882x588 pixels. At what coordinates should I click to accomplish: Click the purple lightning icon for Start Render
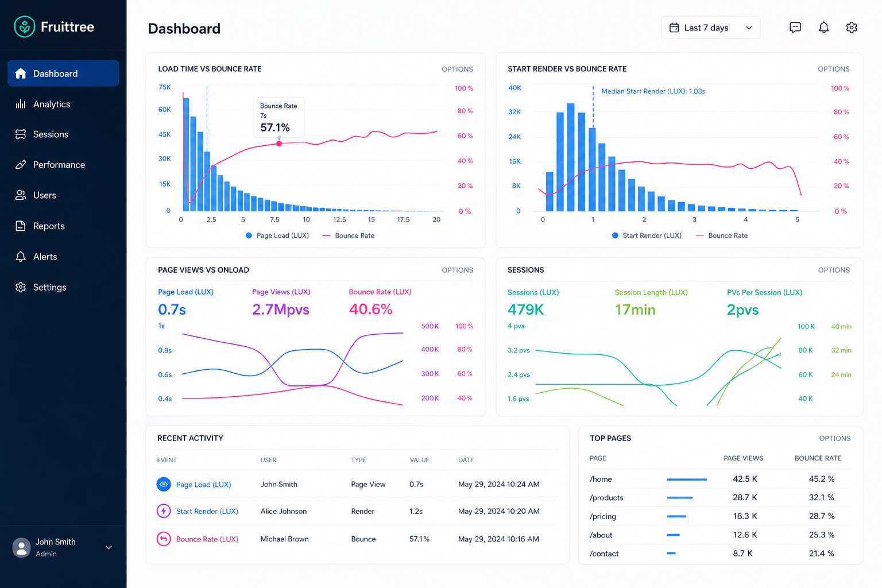164,510
